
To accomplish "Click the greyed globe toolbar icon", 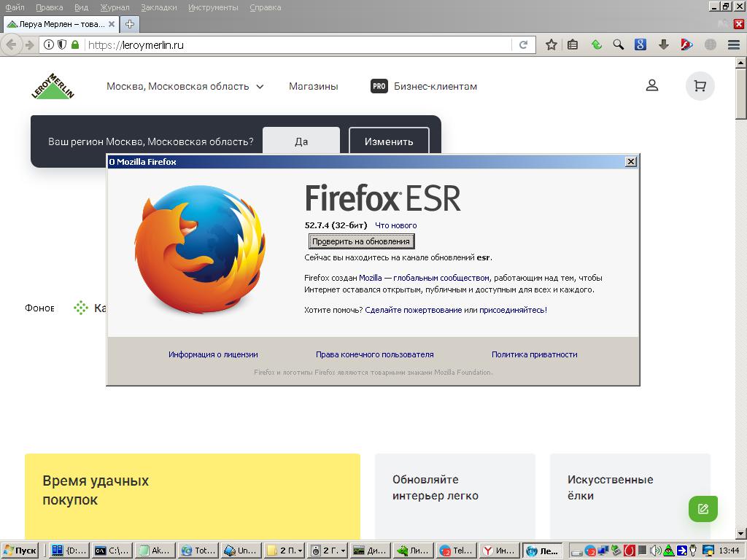I will (711, 44).
